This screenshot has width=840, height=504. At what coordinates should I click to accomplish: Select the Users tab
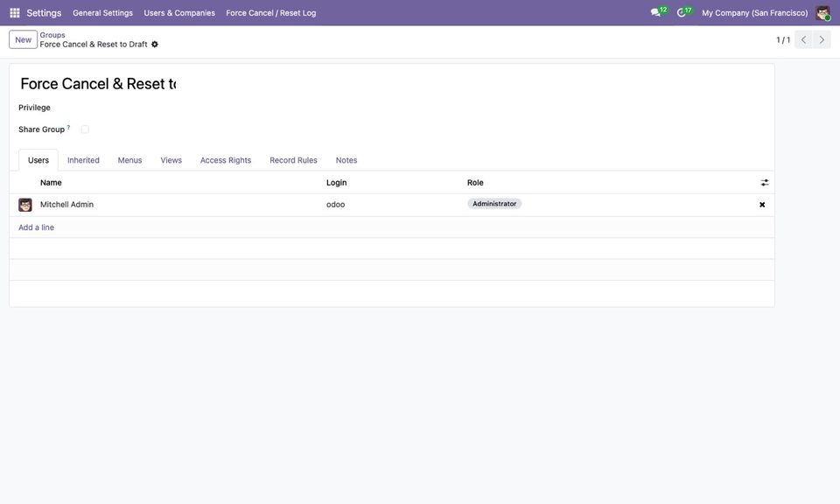(x=38, y=160)
